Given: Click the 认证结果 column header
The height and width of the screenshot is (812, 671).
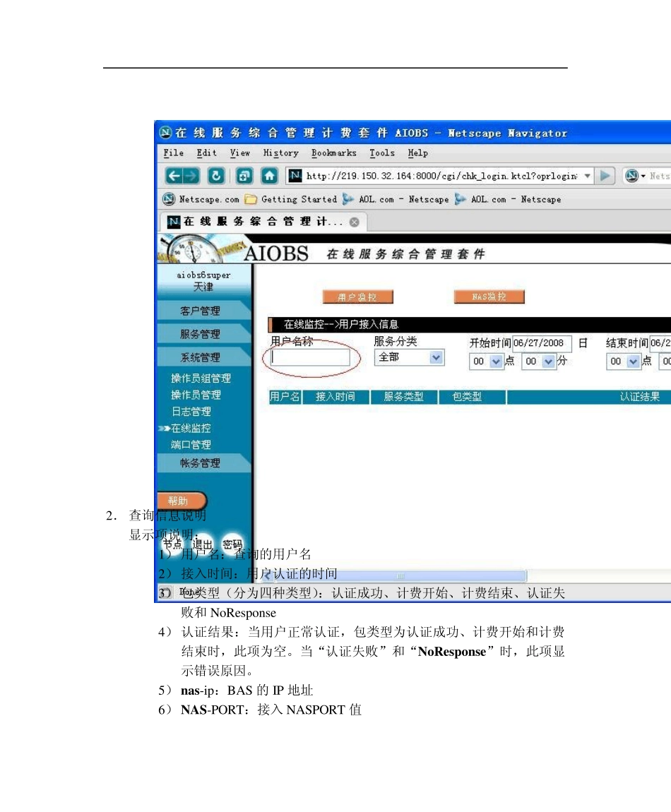Looking at the screenshot, I should (589, 398).
